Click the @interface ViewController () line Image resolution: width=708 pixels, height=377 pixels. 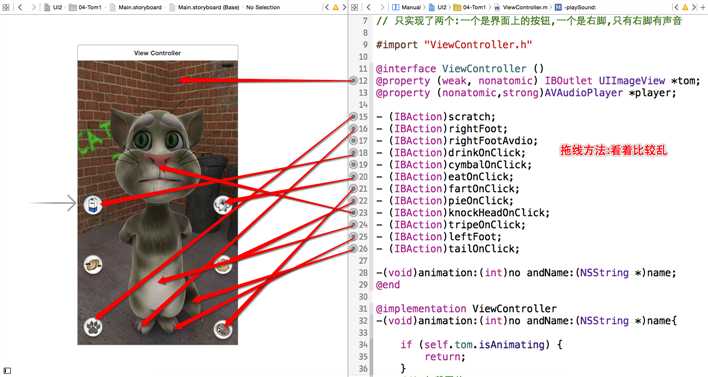tap(460, 69)
